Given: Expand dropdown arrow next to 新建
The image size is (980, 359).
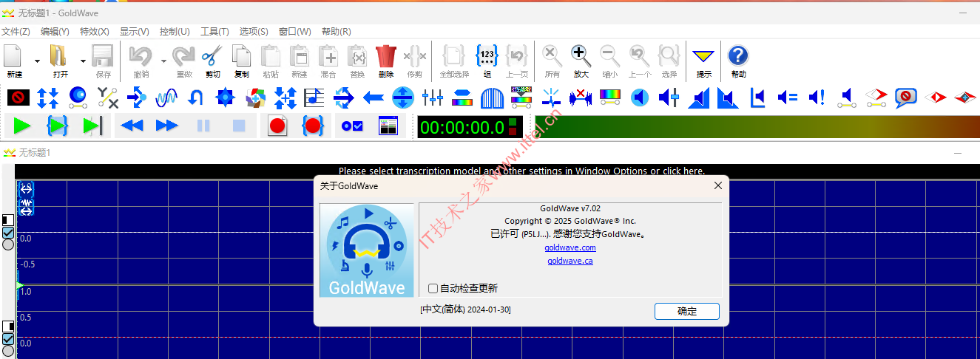Looking at the screenshot, I should [x=37, y=61].
